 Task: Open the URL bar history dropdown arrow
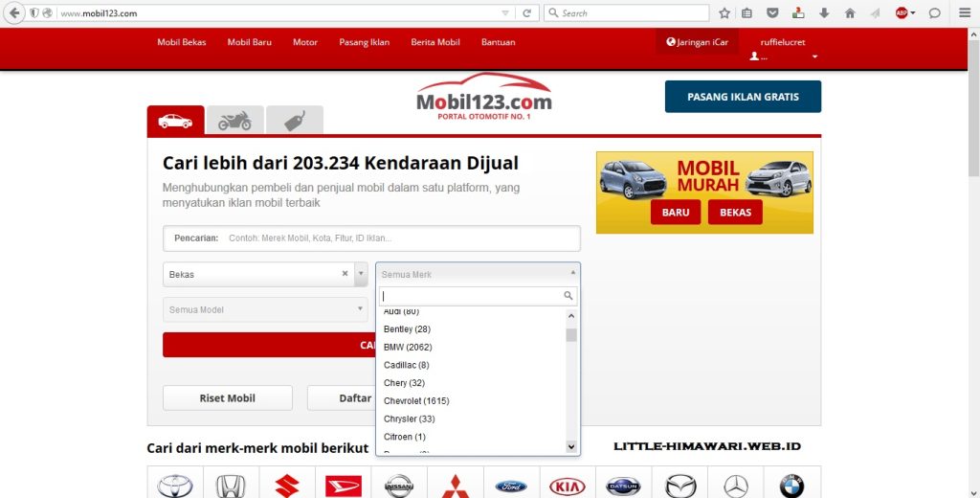click(505, 13)
